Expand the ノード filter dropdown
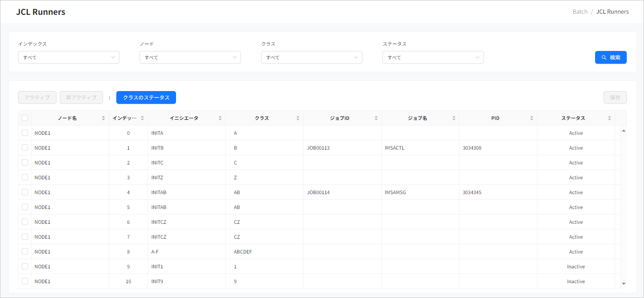This screenshot has height=298, width=644. (x=190, y=57)
